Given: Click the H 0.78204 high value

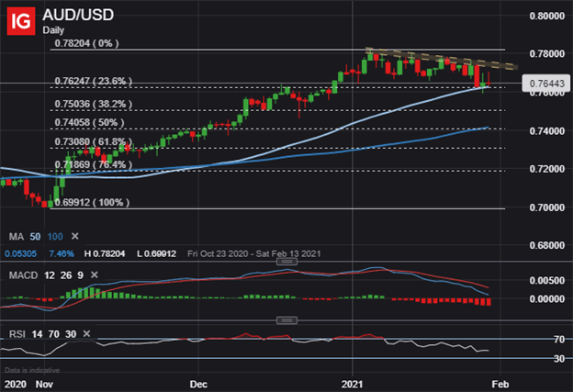Looking at the screenshot, I should pos(105,253).
